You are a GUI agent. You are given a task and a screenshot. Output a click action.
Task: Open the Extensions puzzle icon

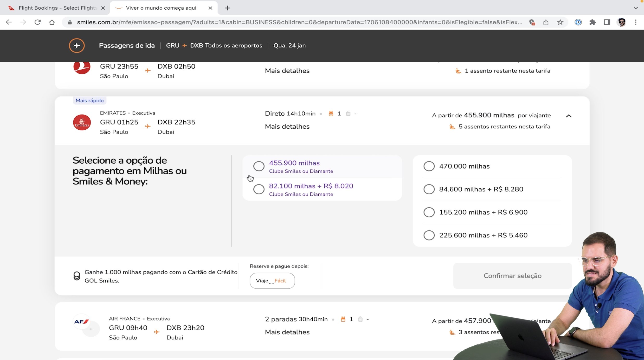[x=593, y=22]
